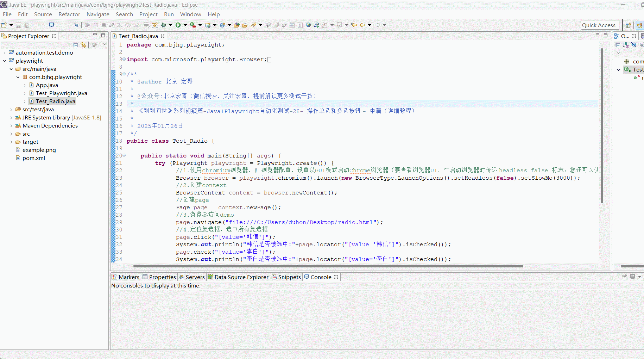Image resolution: width=644 pixels, height=359 pixels.
Task: Collapse all in Project Explorer
Action: (x=76, y=45)
